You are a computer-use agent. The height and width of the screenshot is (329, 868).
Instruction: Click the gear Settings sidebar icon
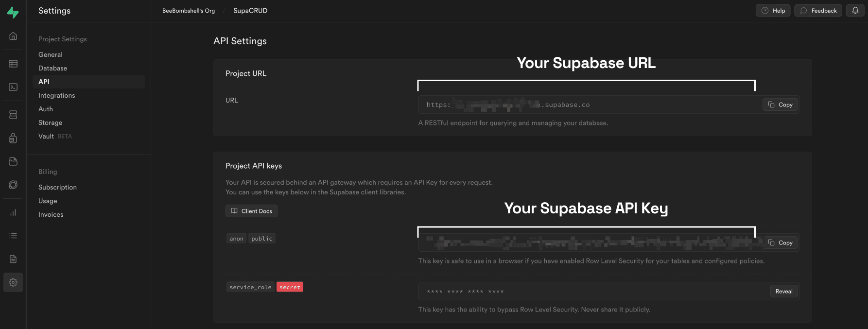(13, 282)
